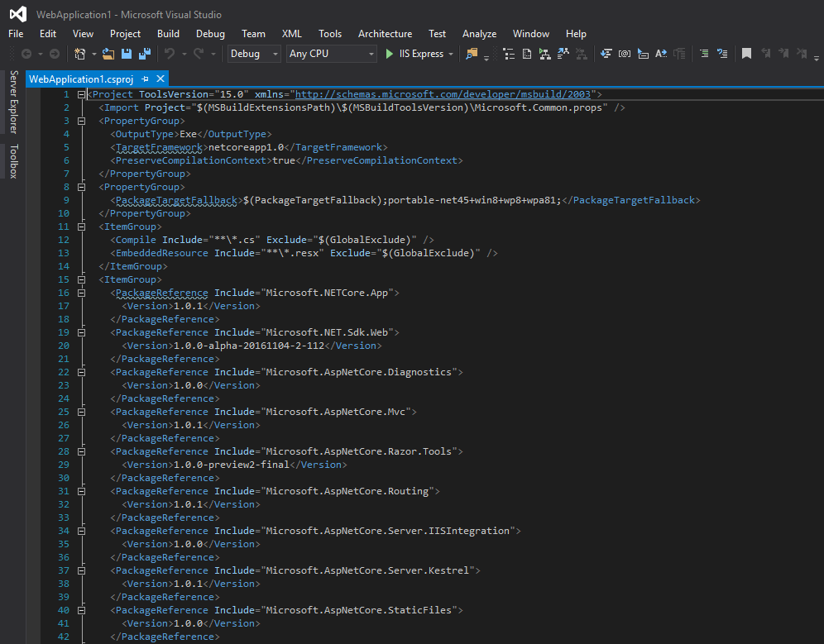Click the Navigate Forward arrow icon

(x=54, y=54)
